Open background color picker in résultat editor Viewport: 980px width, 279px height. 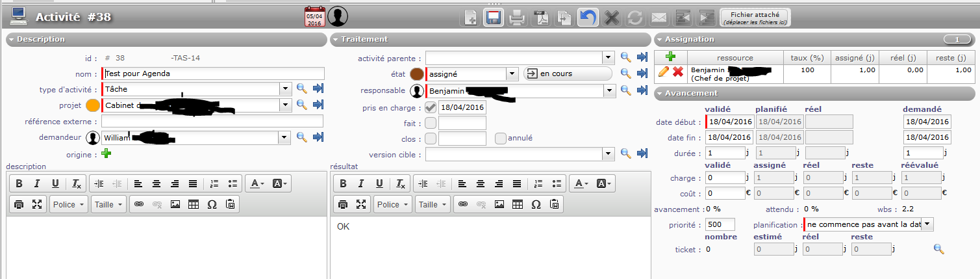click(605, 183)
